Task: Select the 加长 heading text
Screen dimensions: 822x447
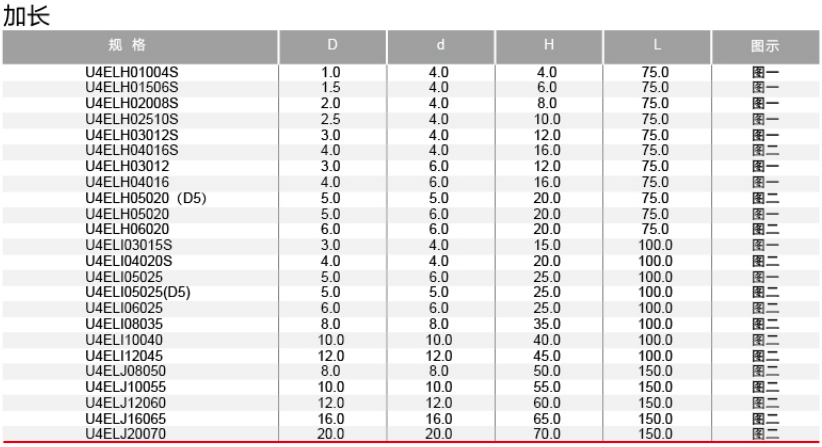Action: coord(26,15)
